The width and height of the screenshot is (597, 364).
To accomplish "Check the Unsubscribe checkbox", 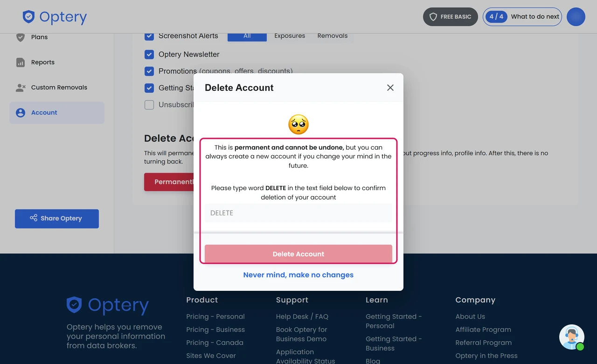I will 149,105.
